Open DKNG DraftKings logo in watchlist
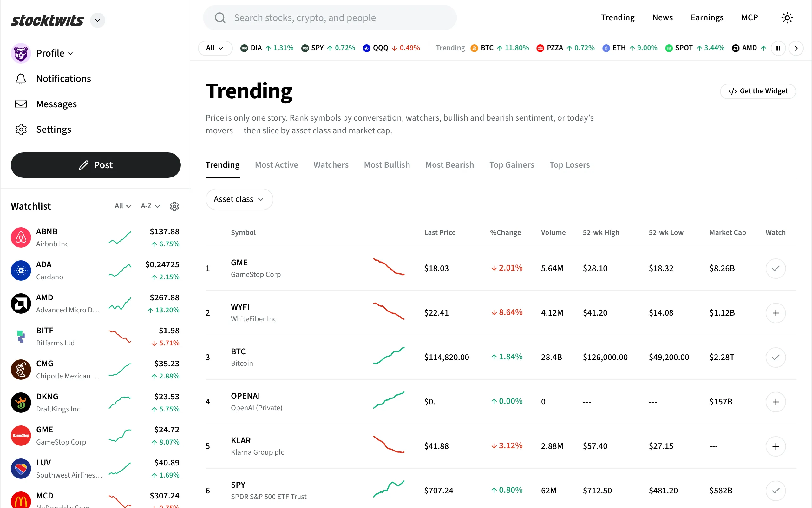 coord(21,403)
